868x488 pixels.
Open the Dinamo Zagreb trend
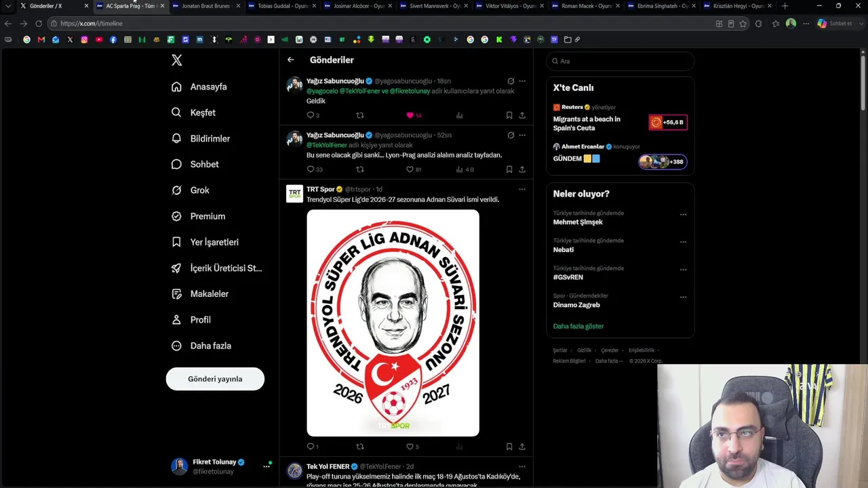[x=576, y=305]
